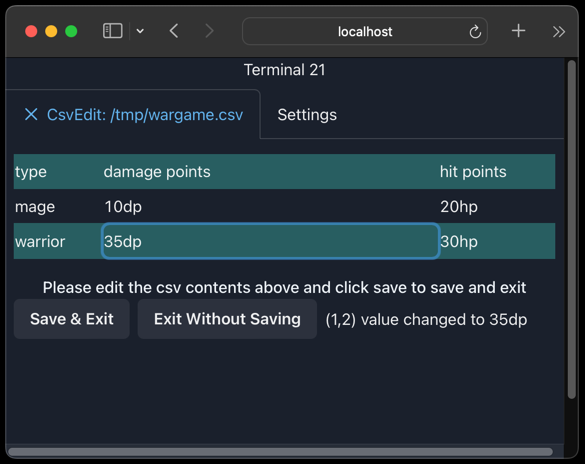Click the damage points column header
Image resolution: width=585 pixels, height=464 pixels.
tap(157, 172)
